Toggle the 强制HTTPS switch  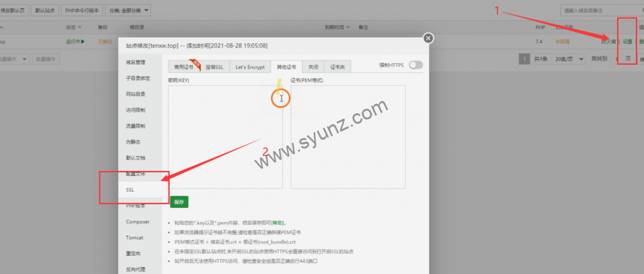[x=416, y=65]
